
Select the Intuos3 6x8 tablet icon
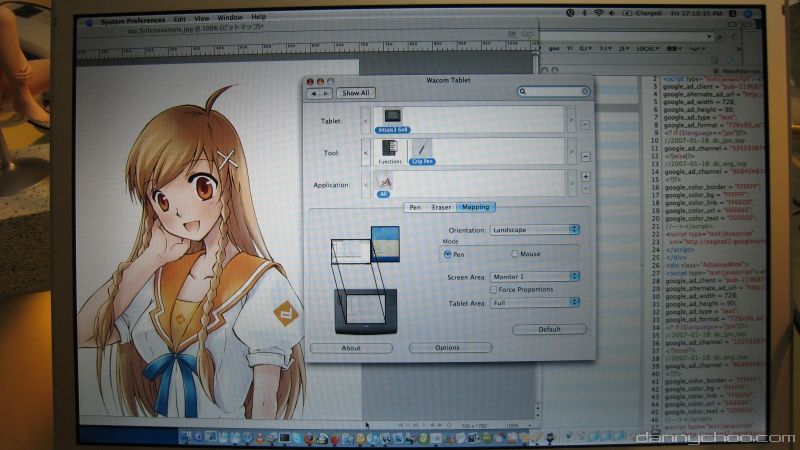(x=391, y=119)
